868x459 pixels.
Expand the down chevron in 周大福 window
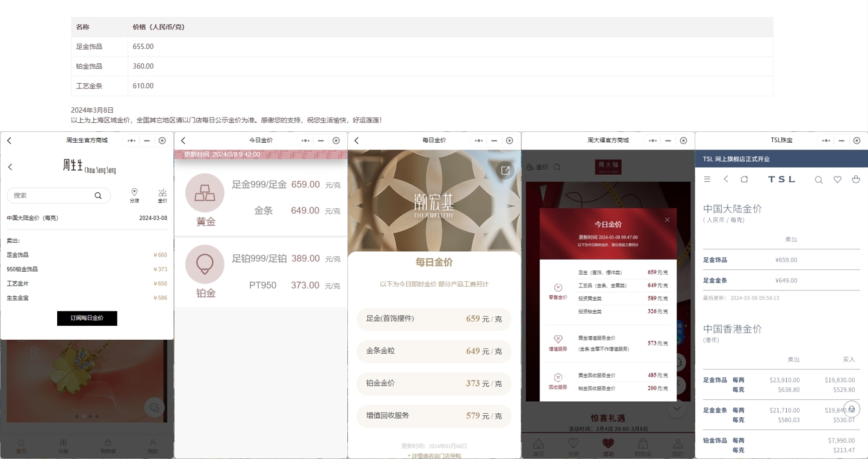pos(677,408)
